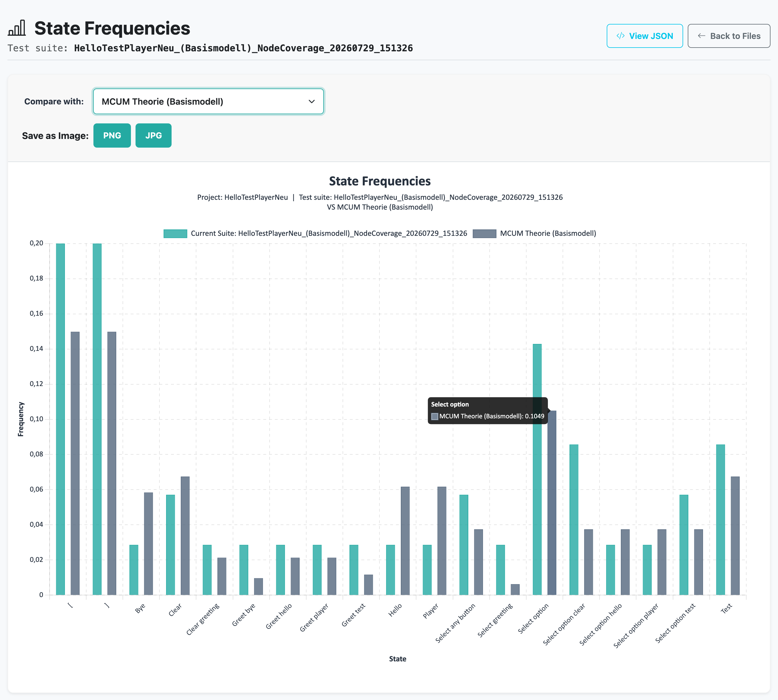Click the gray Player bar in chart
Image resolution: width=778 pixels, height=700 pixels.
point(442,541)
